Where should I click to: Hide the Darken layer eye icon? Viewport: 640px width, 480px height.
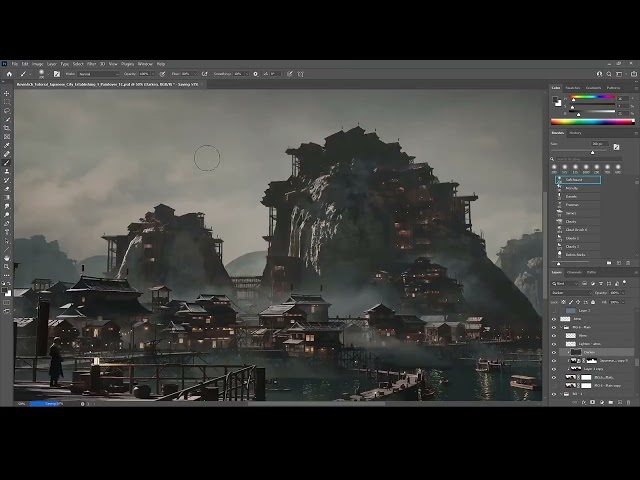[x=554, y=352]
